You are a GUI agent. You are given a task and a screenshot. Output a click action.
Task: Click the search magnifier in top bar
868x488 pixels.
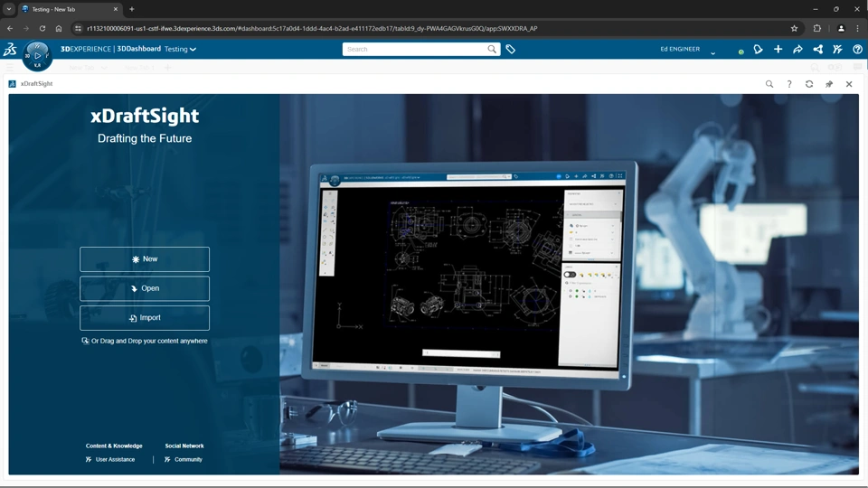pos(492,49)
